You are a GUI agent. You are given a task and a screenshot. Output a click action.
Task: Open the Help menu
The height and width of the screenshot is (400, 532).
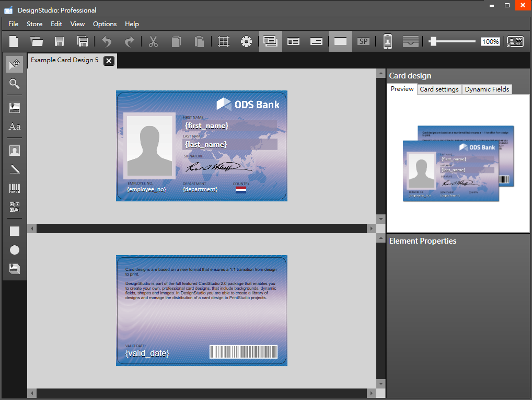coord(132,24)
